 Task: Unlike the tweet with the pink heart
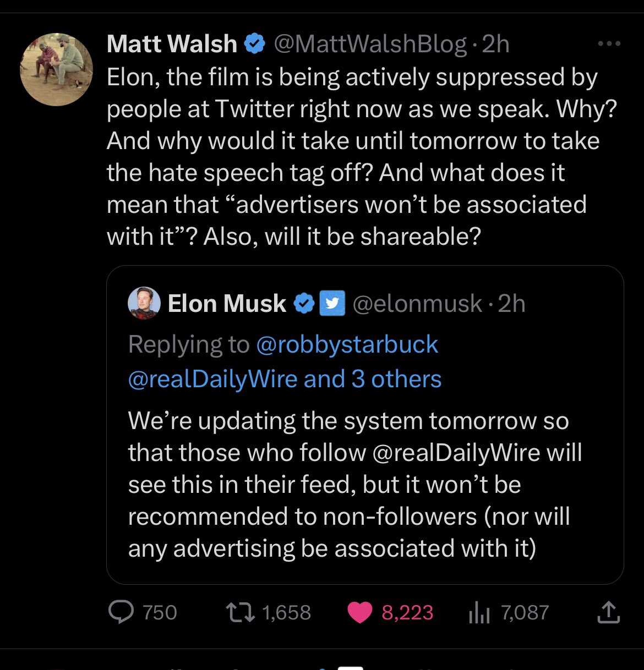click(x=360, y=613)
